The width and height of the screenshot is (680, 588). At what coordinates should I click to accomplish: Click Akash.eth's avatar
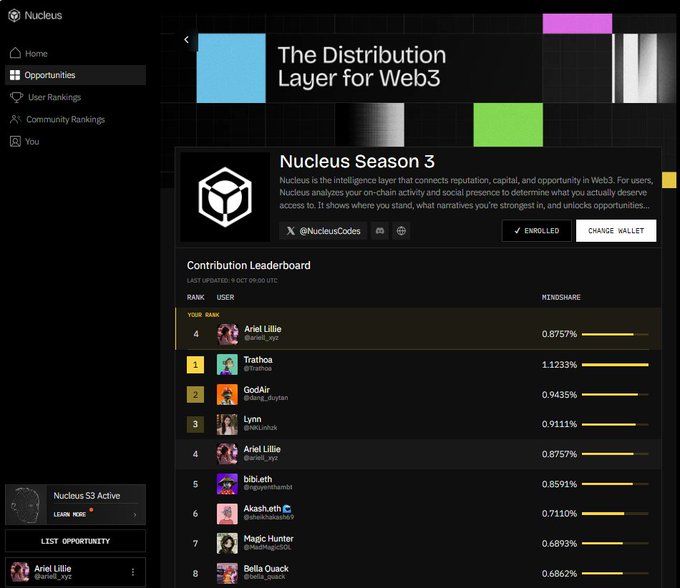pyautogui.click(x=227, y=513)
